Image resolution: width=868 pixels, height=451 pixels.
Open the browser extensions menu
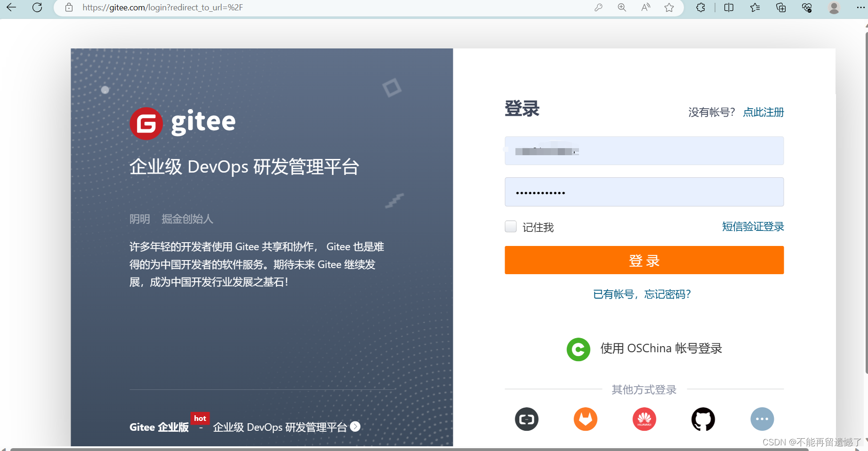click(700, 8)
